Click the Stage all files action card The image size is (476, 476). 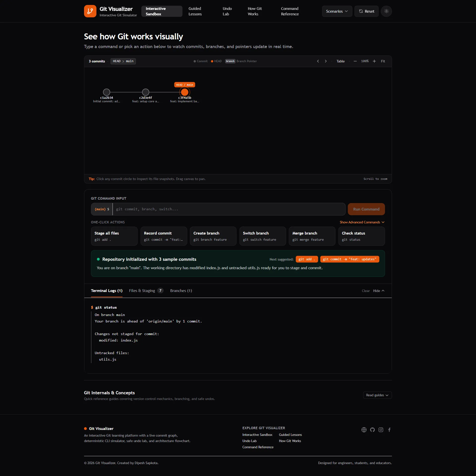[114, 236]
